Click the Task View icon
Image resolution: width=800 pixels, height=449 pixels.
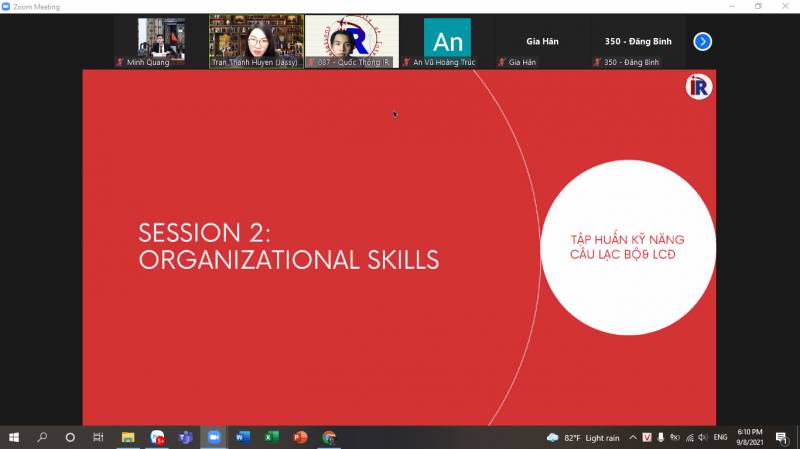coord(98,437)
